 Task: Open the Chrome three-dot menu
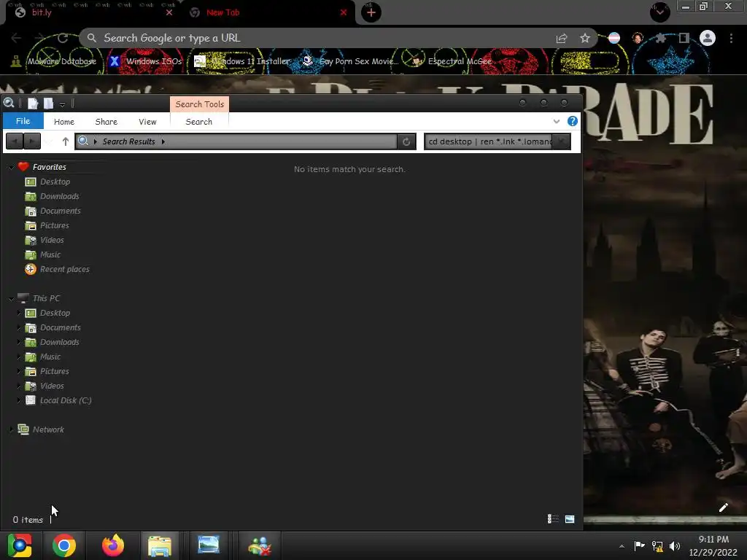731,38
